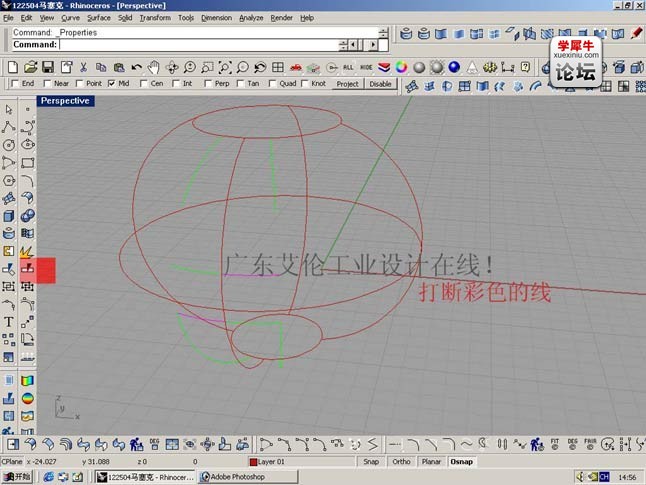Click the rainbow sphere analysis icon

tap(28, 398)
